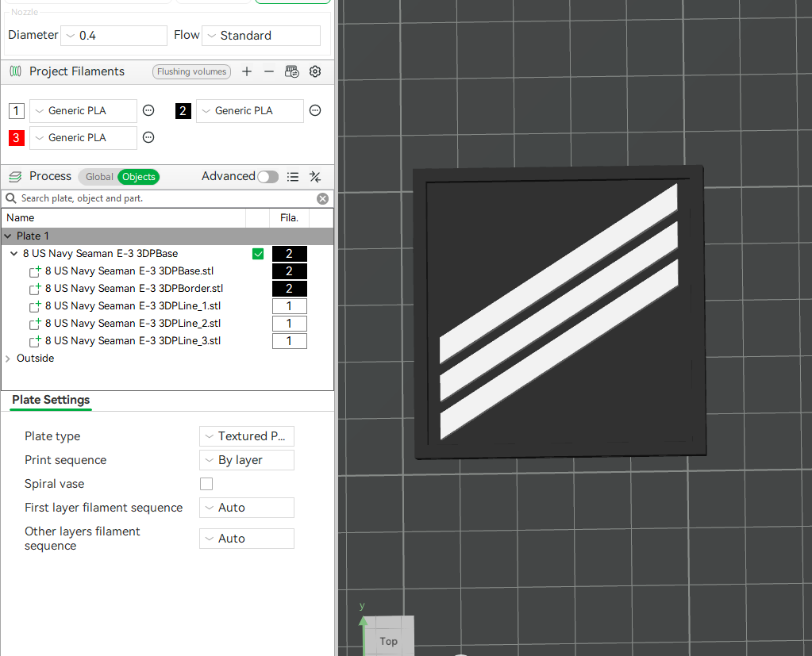Add a new project filament
812x656 pixels.
247,71
